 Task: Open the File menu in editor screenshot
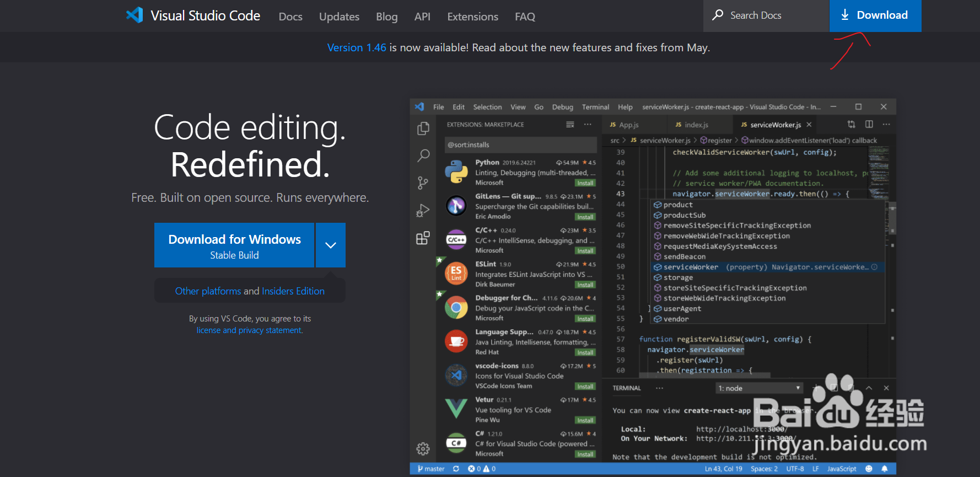point(439,107)
